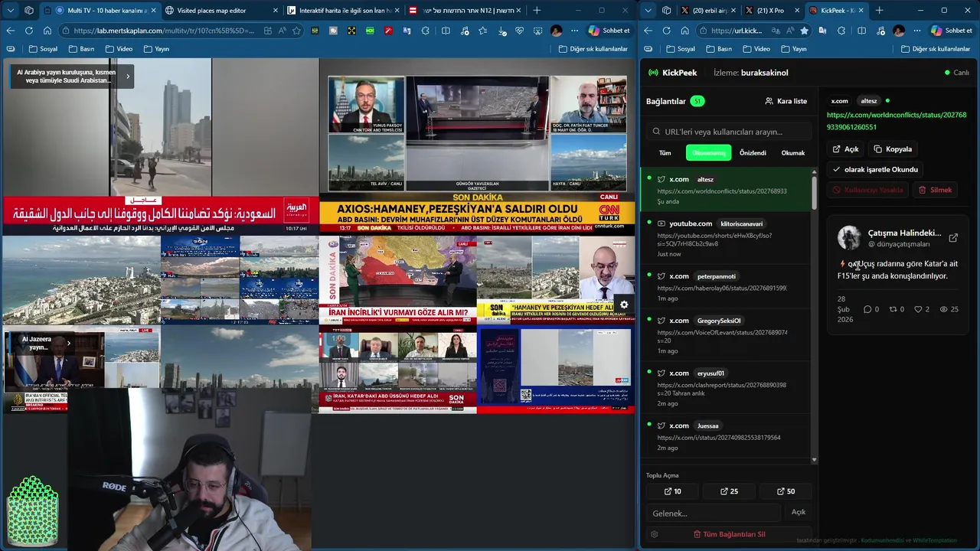The image size is (980, 551).
Task: Open Sohbet et Copilot in right window
Action: 952,31
